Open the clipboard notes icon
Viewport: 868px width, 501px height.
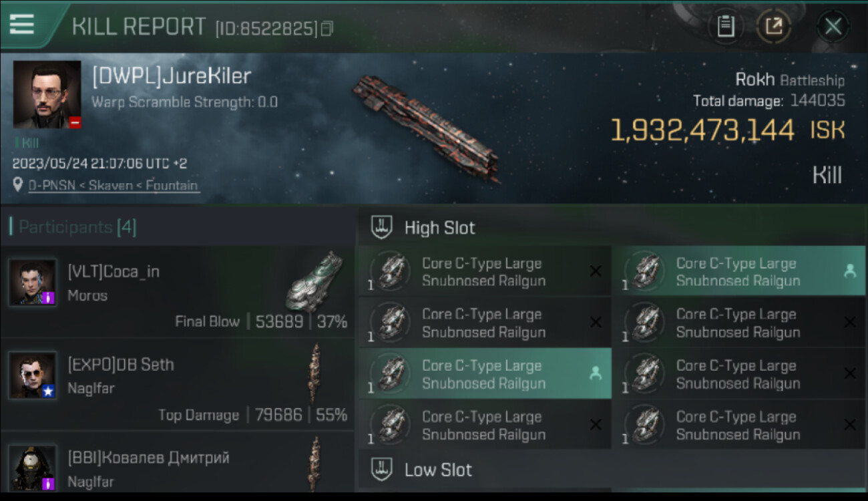click(x=726, y=27)
